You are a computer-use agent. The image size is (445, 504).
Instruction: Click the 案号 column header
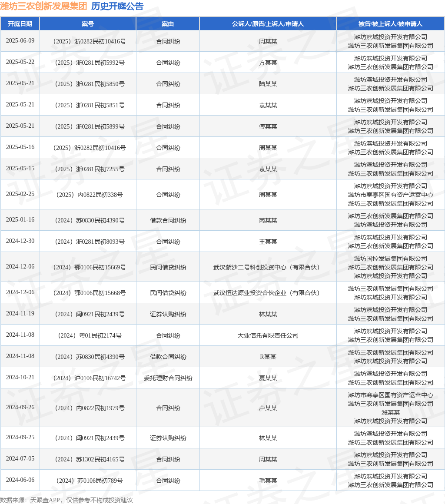click(88, 24)
